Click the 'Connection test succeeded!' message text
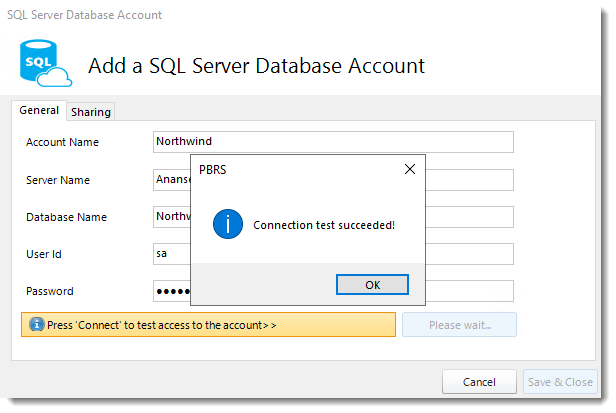The width and height of the screenshot is (616, 413). (324, 225)
